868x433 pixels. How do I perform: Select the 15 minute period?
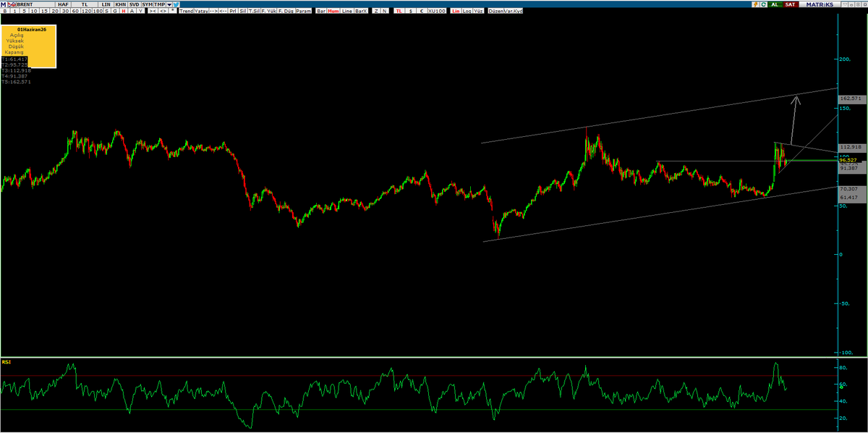coord(45,11)
